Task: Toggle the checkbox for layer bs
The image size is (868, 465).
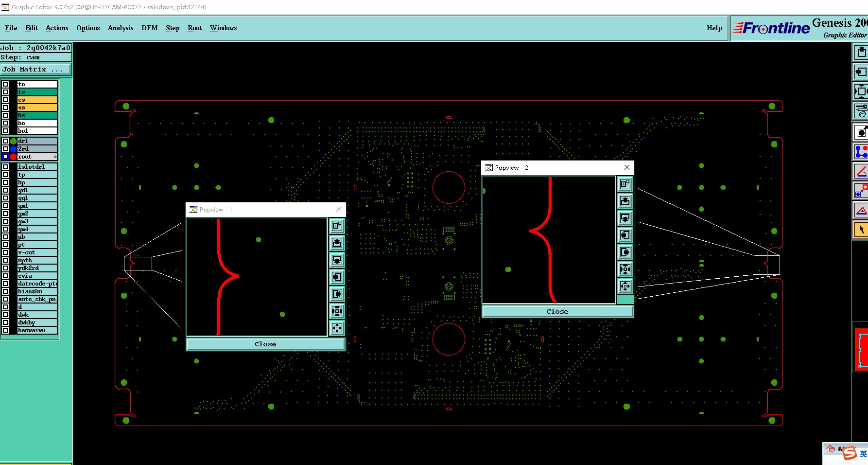Action: coord(5,115)
